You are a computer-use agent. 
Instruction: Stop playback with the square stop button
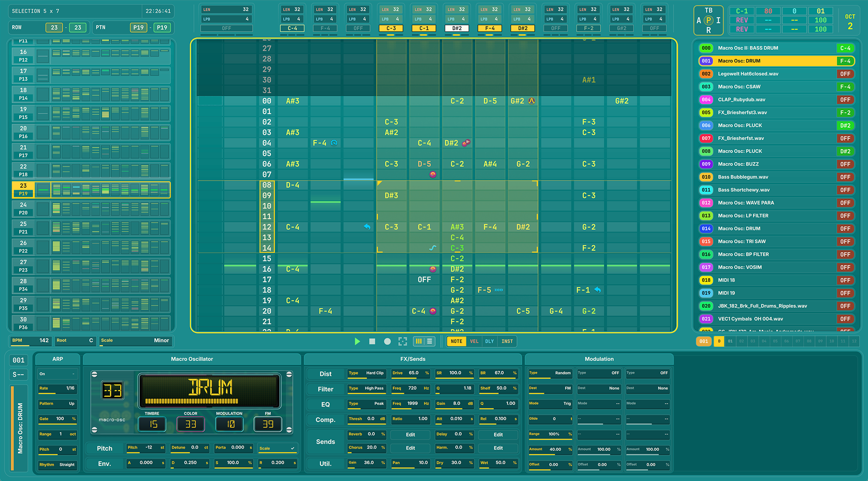click(x=372, y=341)
